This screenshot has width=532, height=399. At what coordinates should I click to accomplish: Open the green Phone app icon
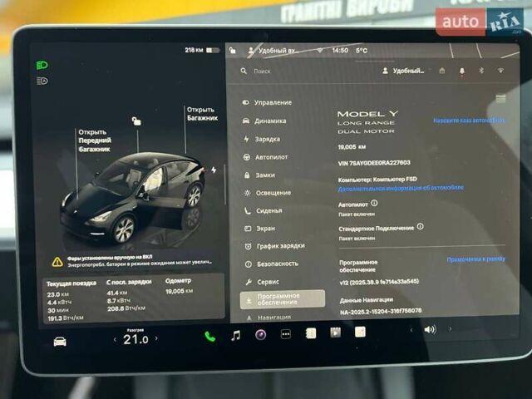pyautogui.click(x=210, y=336)
